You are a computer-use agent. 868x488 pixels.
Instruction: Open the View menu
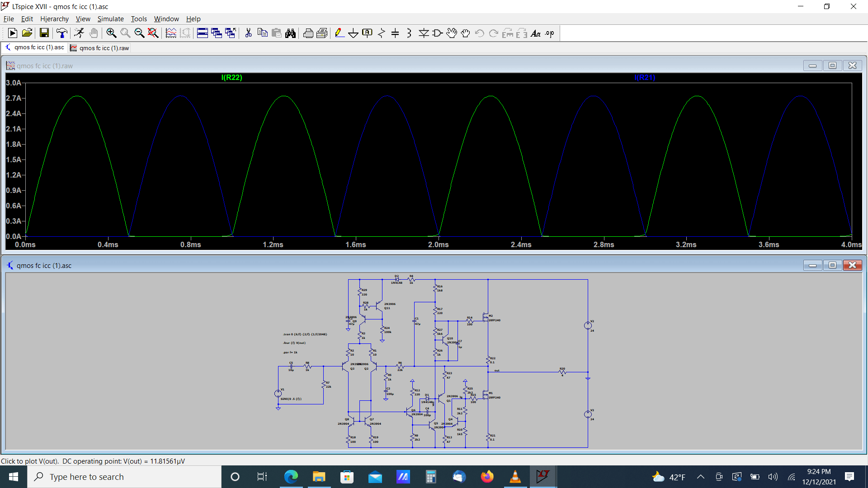(x=83, y=19)
